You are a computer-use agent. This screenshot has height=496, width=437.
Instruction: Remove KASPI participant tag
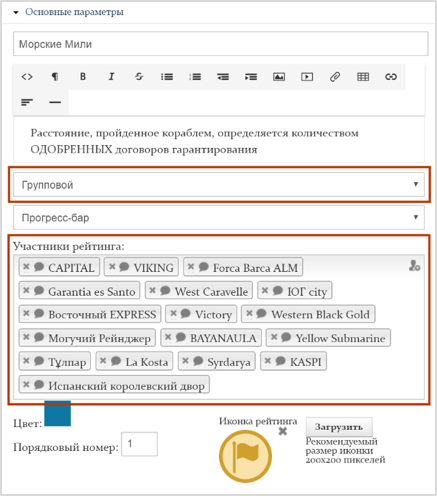(268, 361)
